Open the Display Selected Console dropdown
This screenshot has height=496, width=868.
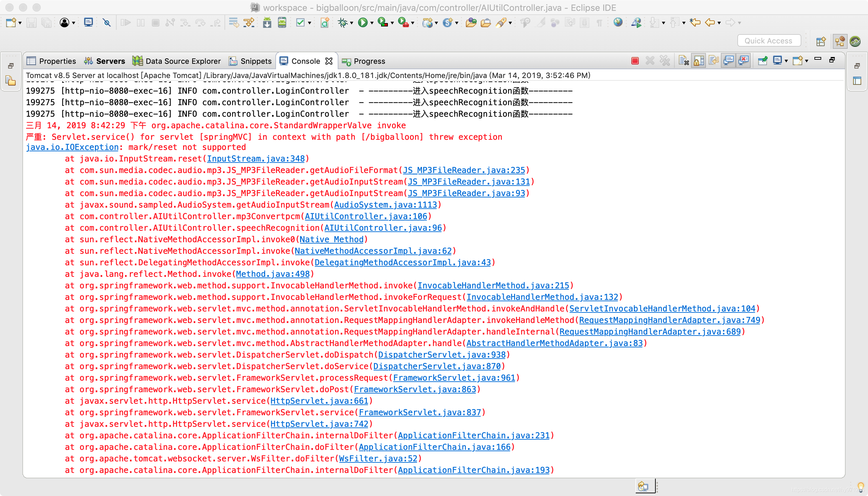coord(786,61)
